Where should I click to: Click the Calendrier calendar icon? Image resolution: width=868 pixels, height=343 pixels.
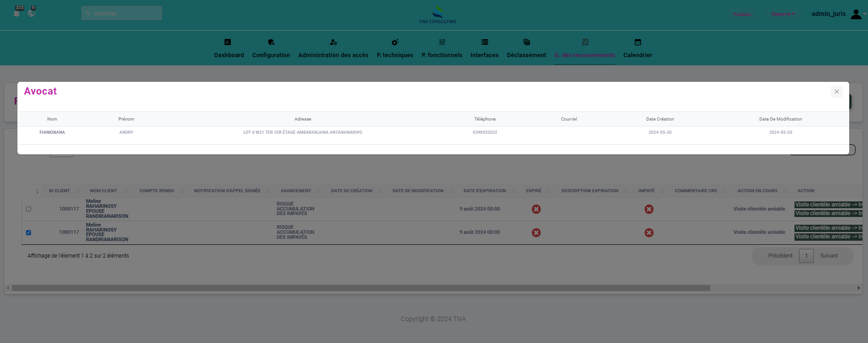pyautogui.click(x=638, y=42)
